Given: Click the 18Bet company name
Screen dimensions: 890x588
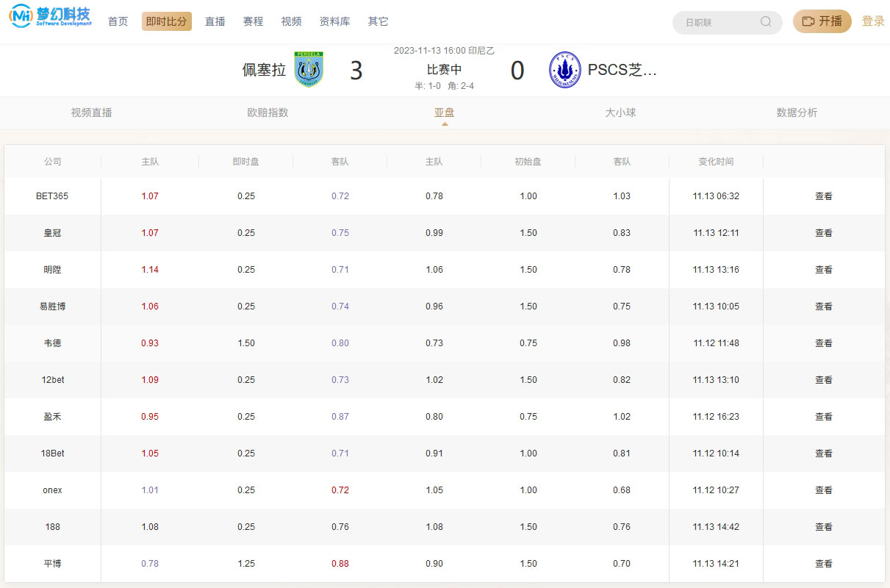Looking at the screenshot, I should coord(52,453).
